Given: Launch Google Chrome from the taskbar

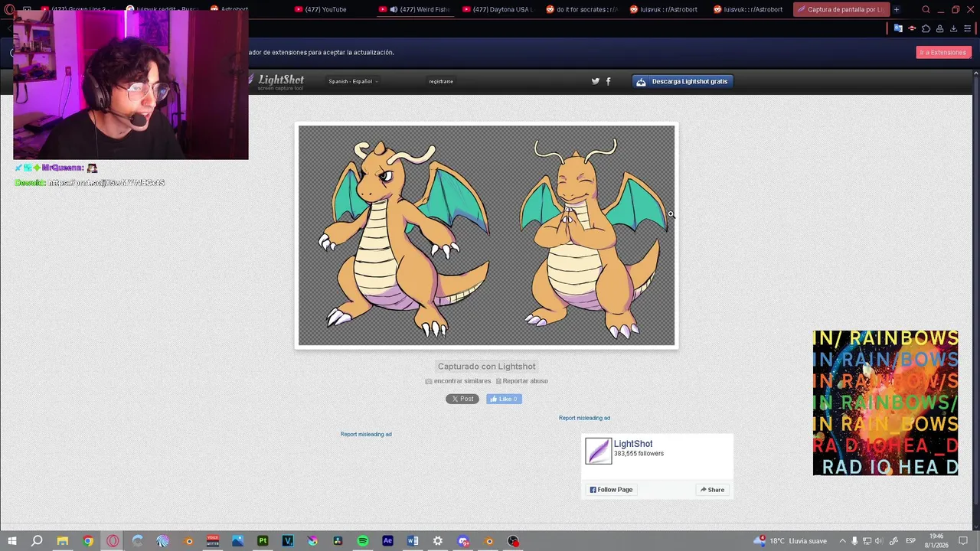Looking at the screenshot, I should (x=88, y=541).
